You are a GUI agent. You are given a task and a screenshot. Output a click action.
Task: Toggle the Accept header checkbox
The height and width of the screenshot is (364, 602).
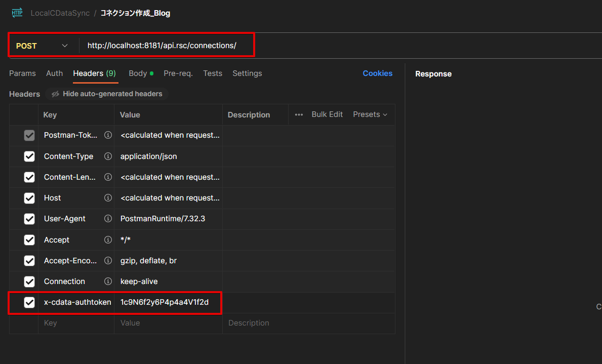click(29, 240)
